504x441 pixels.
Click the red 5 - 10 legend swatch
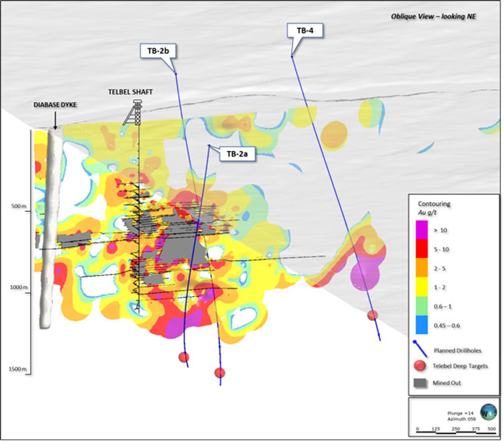click(421, 249)
